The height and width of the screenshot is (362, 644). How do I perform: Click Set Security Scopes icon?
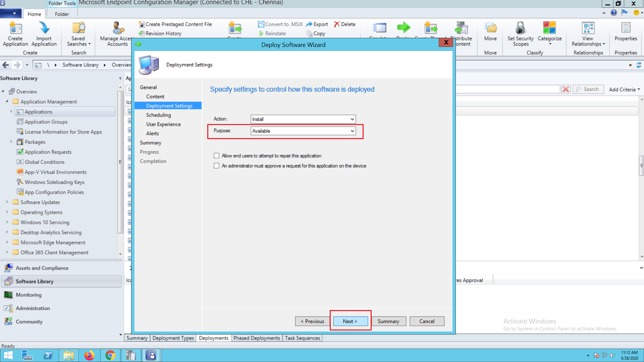coord(520,34)
